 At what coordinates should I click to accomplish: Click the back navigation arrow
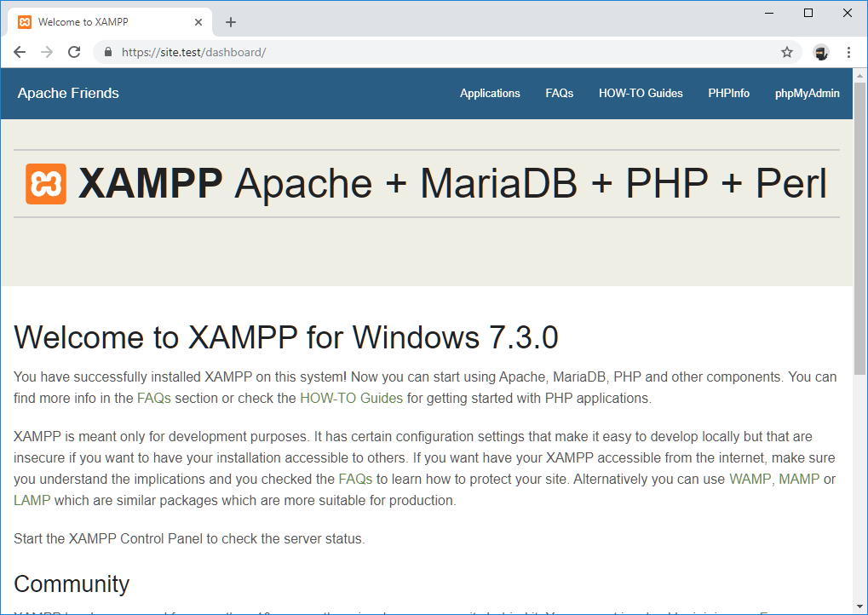click(19, 52)
